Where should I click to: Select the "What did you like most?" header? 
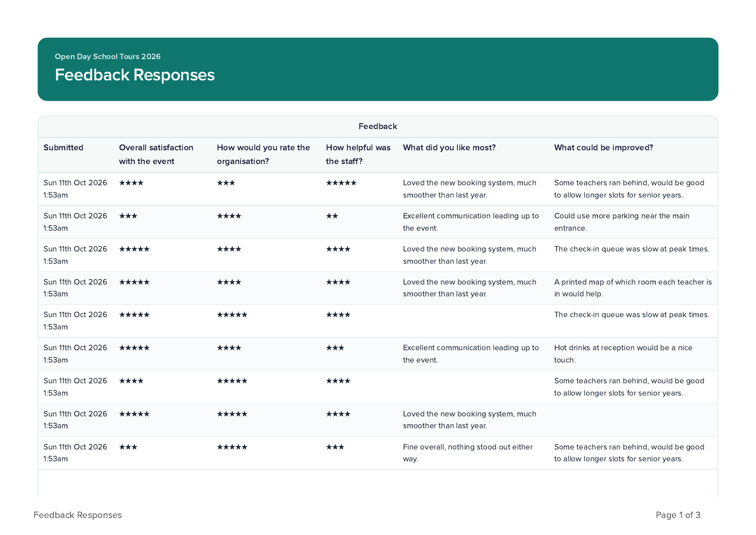[449, 147]
